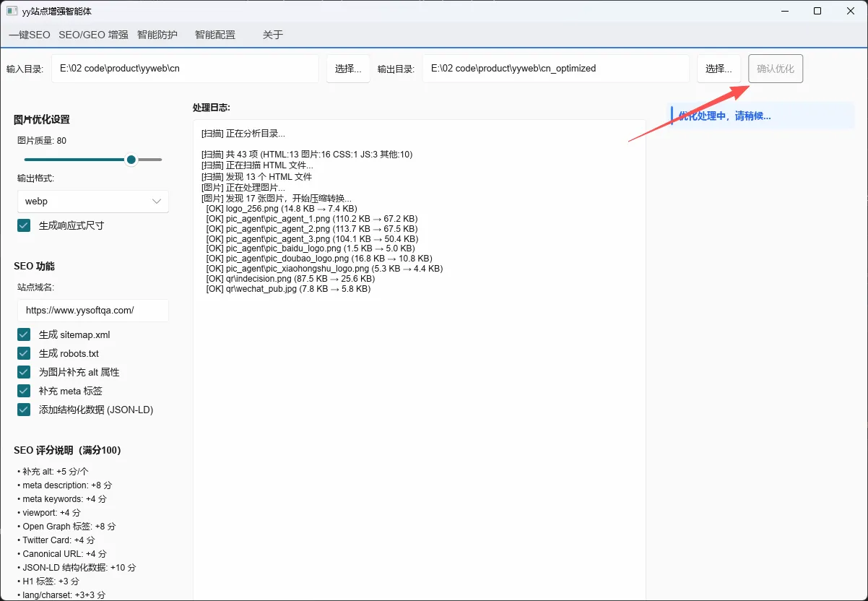
Task: Toggle 生成响应式尺寸 checkbox
Action: 24,225
